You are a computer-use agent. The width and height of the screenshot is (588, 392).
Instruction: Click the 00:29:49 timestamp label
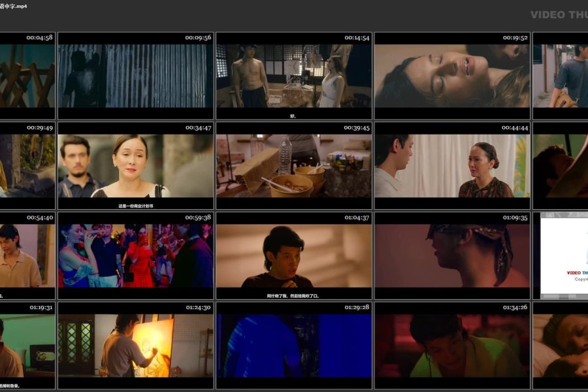(x=39, y=128)
